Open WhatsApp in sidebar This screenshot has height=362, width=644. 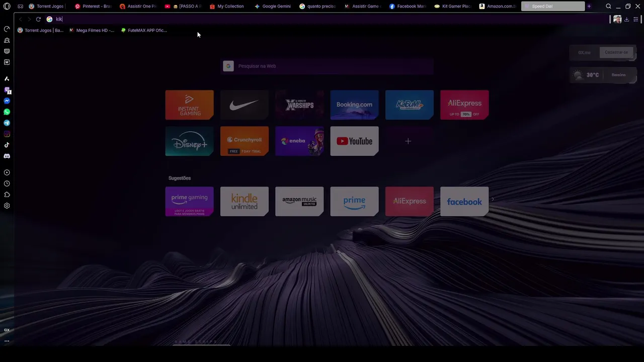7,112
